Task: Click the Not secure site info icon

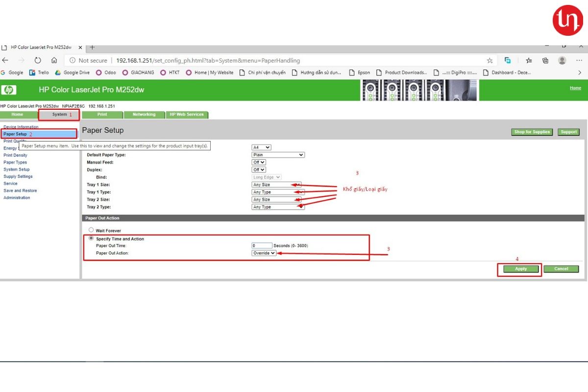Action: tap(72, 61)
